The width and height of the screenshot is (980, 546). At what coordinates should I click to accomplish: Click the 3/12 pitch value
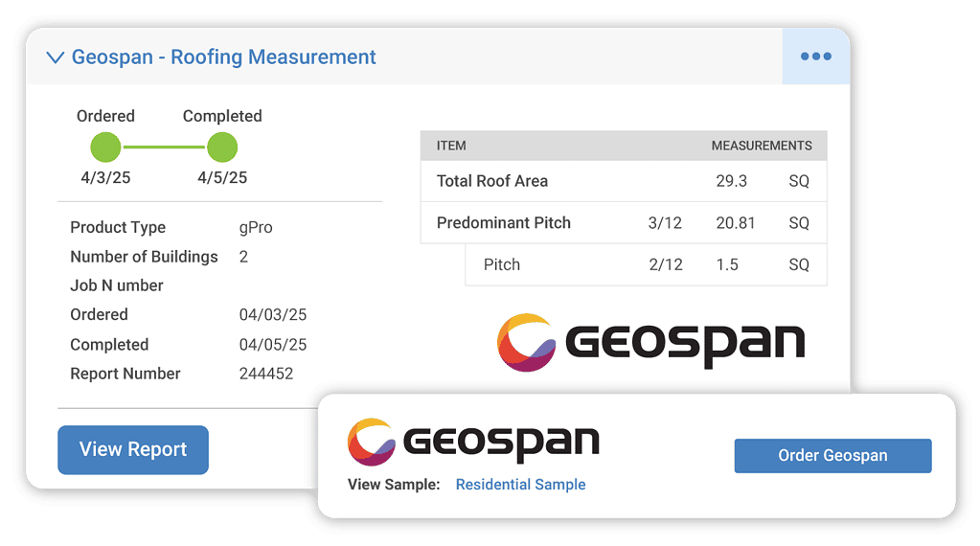point(665,223)
